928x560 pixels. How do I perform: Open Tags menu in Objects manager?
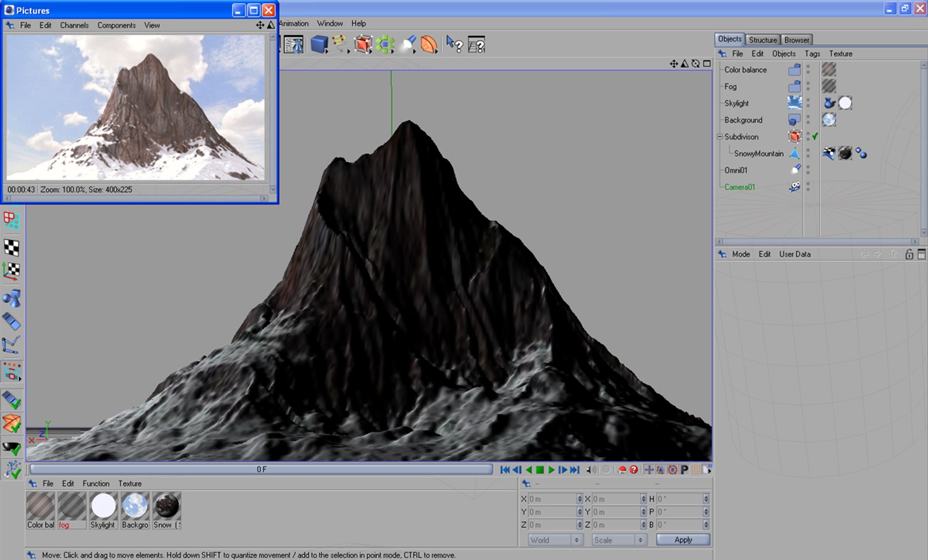point(812,54)
